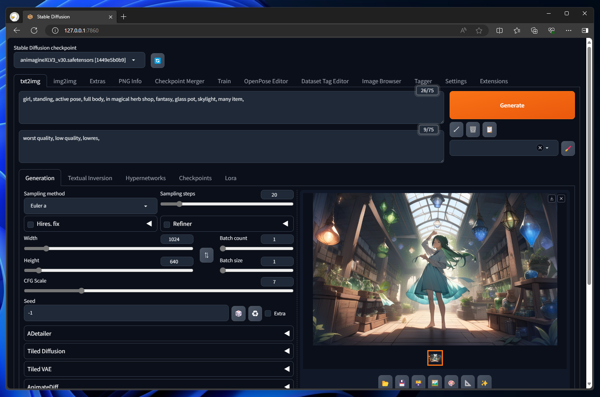The width and height of the screenshot is (600, 397).
Task: Expand the ADetailer accordion
Action: pyautogui.click(x=158, y=333)
